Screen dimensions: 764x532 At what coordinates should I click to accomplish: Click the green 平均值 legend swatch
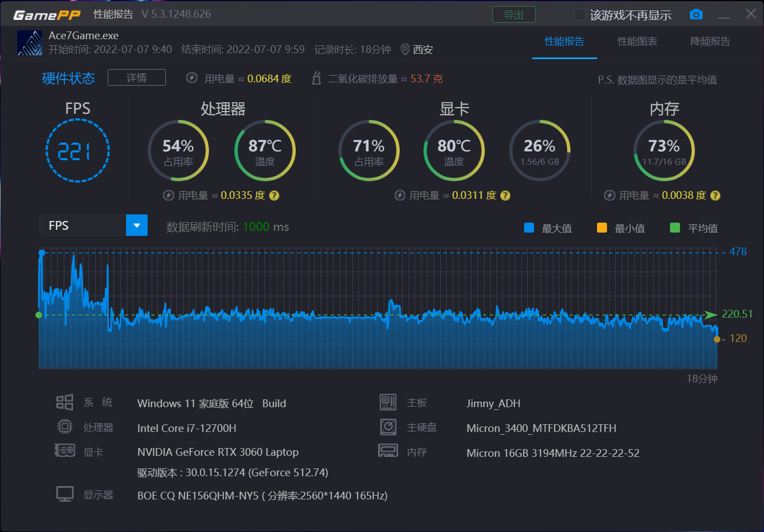pyautogui.click(x=675, y=228)
